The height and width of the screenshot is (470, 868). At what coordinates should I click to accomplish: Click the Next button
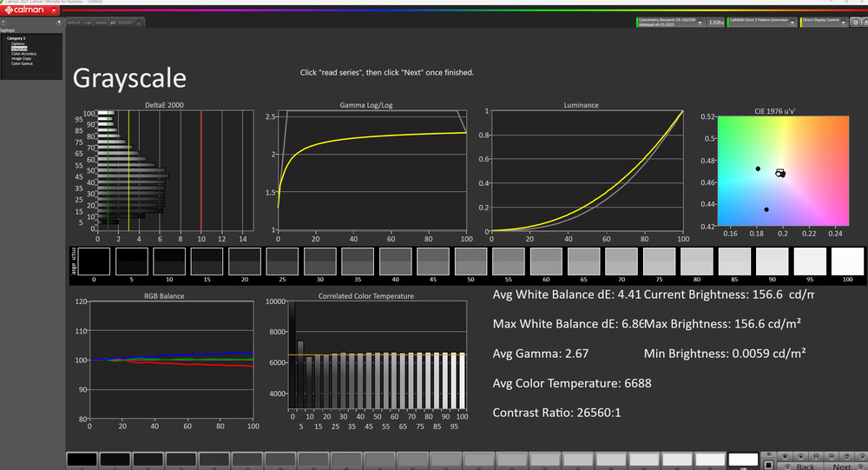click(841, 466)
